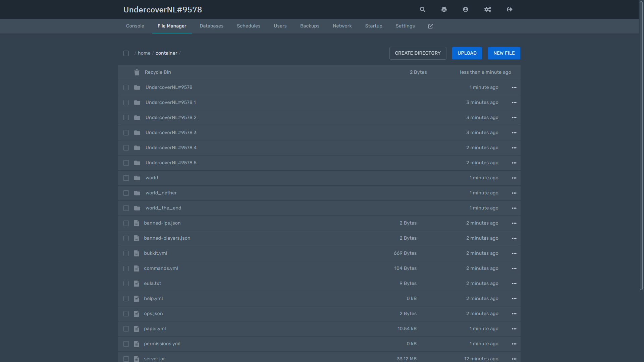Open three-dot menu for world folder
The image size is (644, 362).
514,178
